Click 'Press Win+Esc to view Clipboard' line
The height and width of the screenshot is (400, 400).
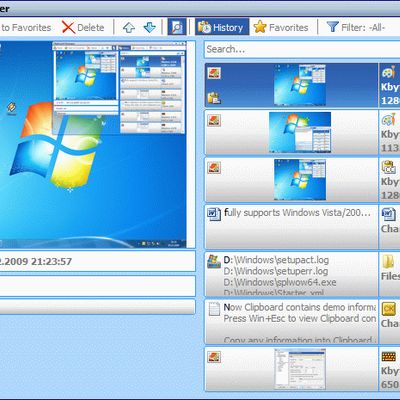pos(300,318)
